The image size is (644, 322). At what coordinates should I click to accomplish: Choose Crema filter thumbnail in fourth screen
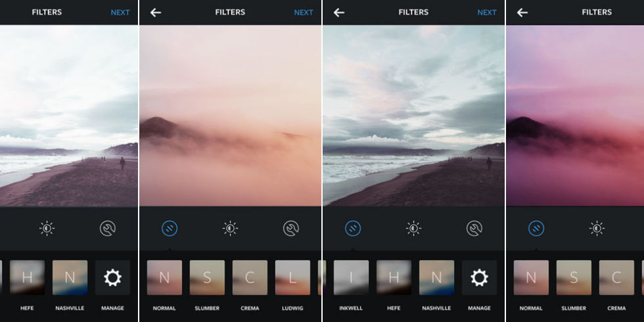click(x=616, y=277)
